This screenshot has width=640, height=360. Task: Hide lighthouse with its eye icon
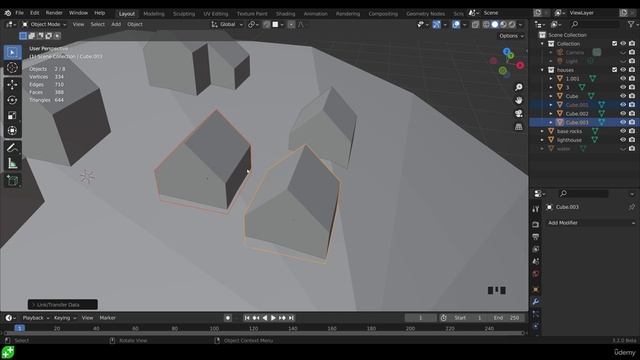point(623,140)
